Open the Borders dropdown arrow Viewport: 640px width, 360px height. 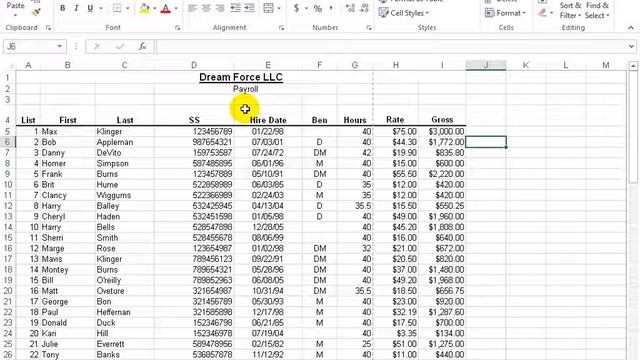[128, 8]
